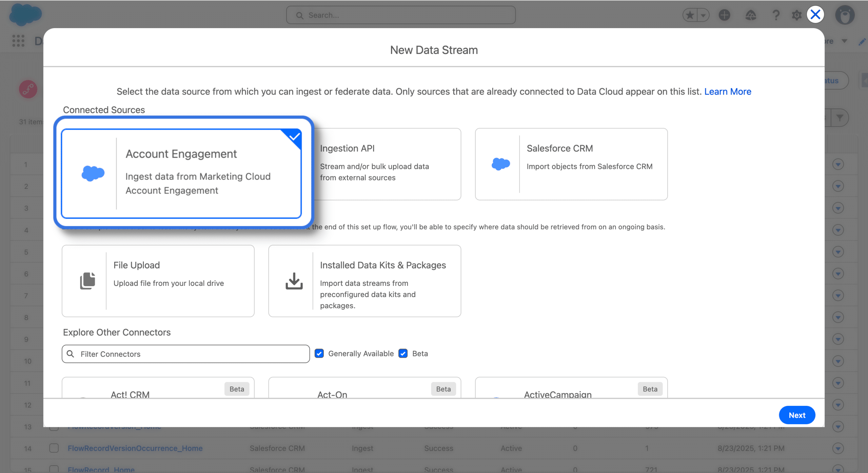Open the Trailhead guidance icon
The image size is (868, 473).
(x=750, y=15)
